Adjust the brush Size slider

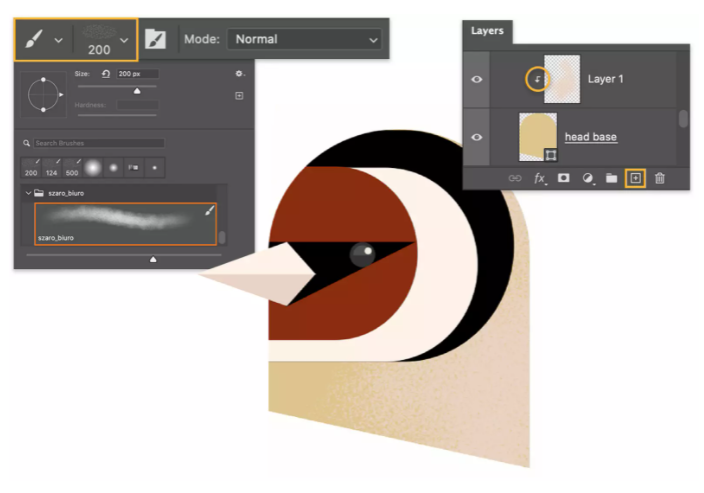[x=137, y=90]
